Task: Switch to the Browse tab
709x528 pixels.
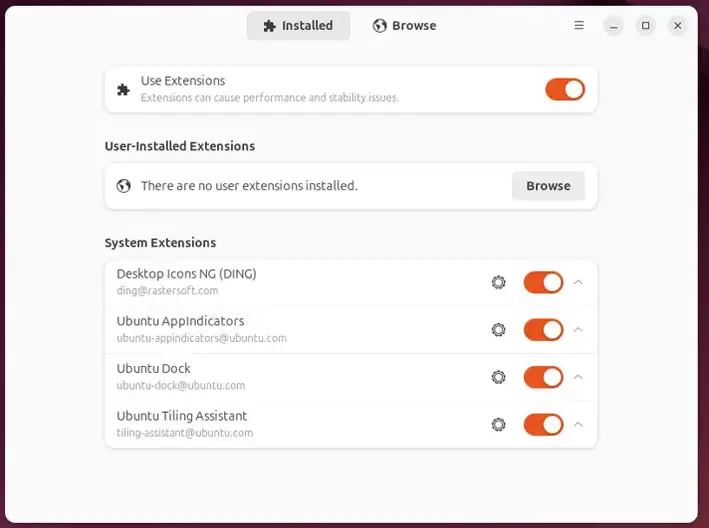Action: [x=404, y=26]
